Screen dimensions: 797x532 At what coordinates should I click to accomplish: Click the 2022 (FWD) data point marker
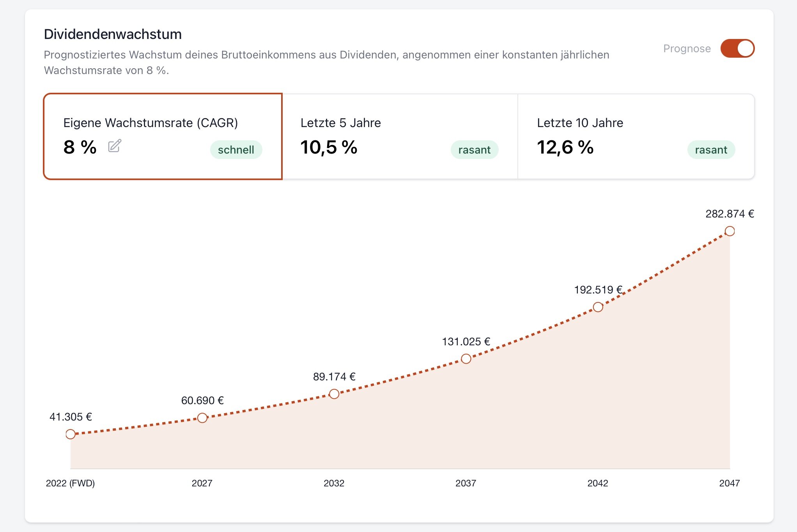(x=71, y=434)
